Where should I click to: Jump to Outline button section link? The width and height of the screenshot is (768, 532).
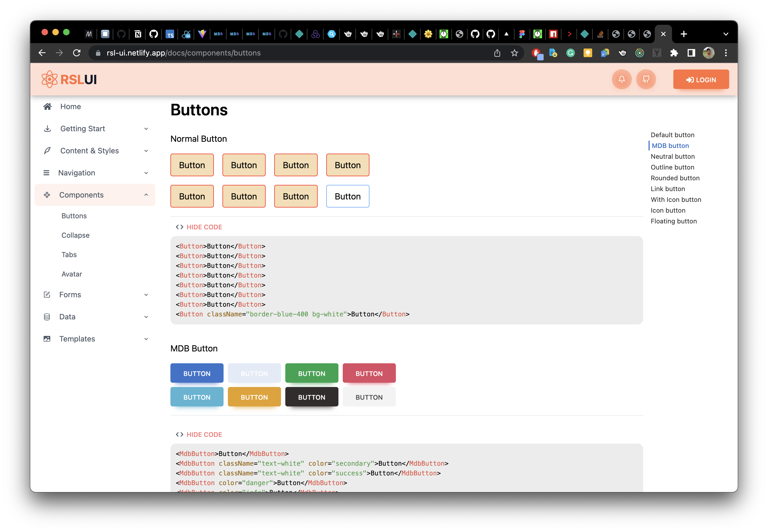click(x=672, y=167)
